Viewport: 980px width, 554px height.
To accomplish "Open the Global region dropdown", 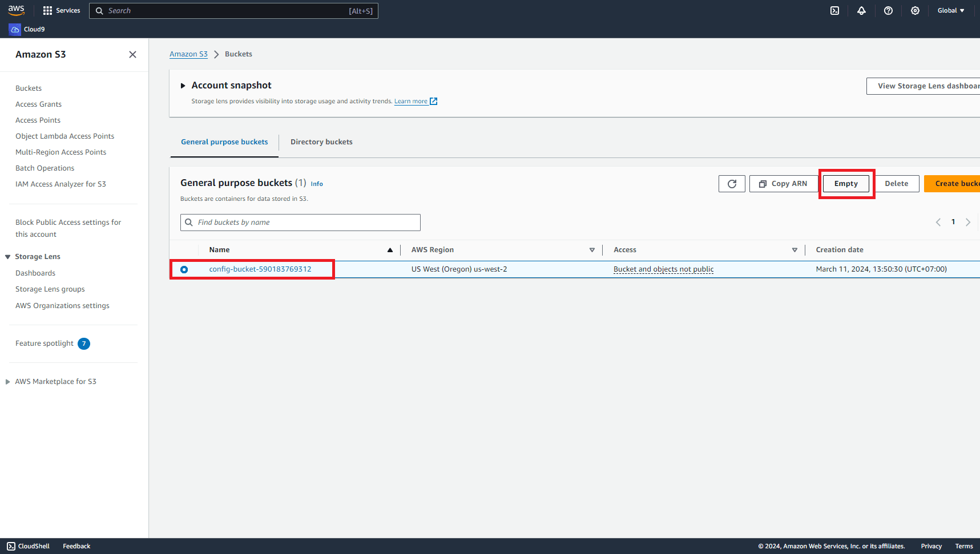I will (x=951, y=10).
